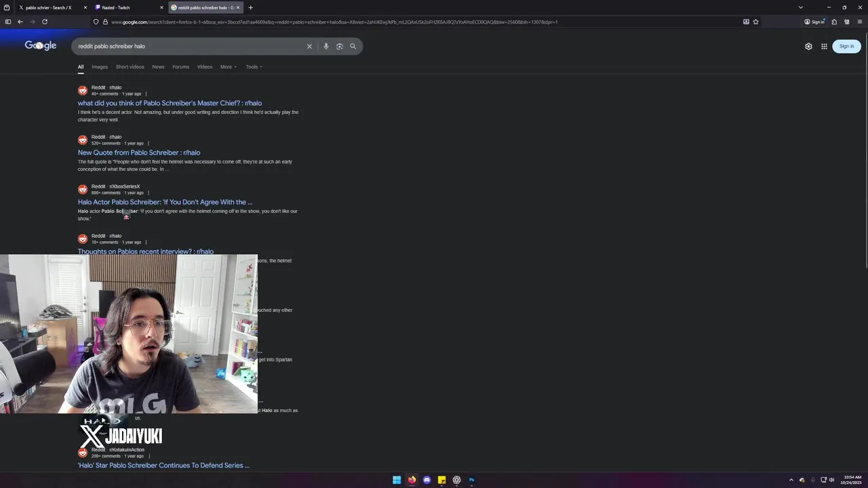Click Firefox account 'Sign in' toolbar button
Screen dimensions: 868x488
pyautogui.click(x=814, y=22)
